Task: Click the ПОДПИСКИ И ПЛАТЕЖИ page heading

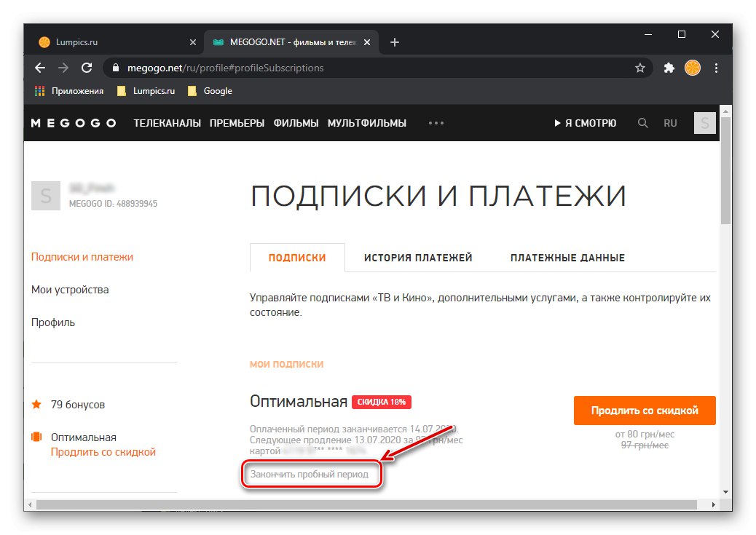Action: tap(438, 197)
